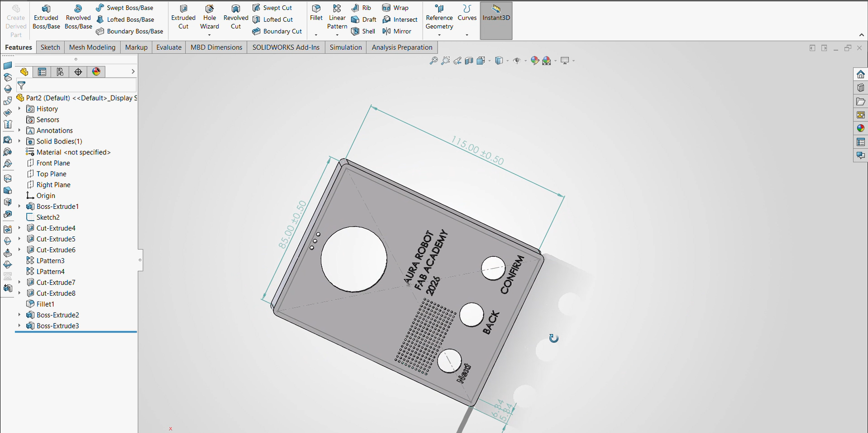
Task: Open the ConfigurationManager tab icon
Action: pos(60,72)
